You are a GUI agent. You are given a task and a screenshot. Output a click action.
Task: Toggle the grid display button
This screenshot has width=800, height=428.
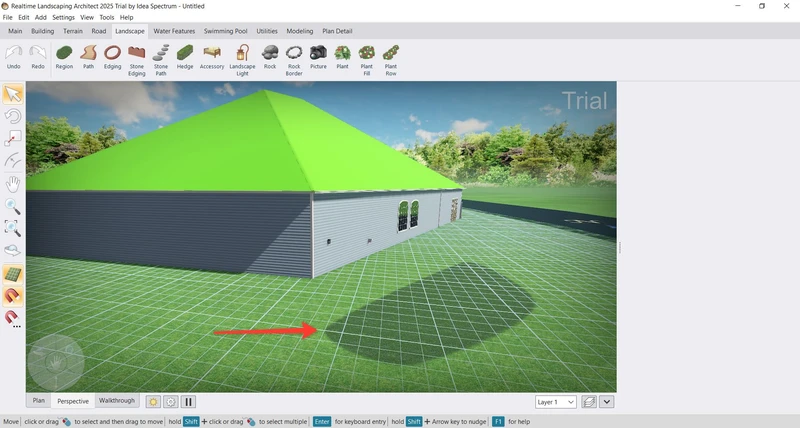pyautogui.click(x=13, y=274)
